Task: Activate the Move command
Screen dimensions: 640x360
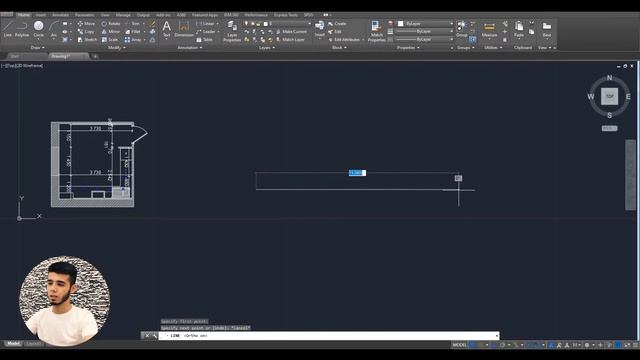Action: tap(86, 24)
